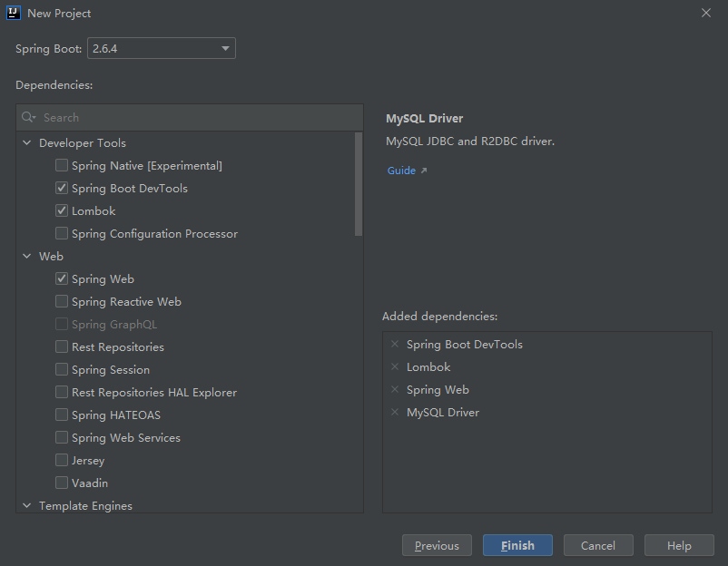This screenshot has width=728, height=566.
Task: Close the New Project dialog
Action: 706,13
